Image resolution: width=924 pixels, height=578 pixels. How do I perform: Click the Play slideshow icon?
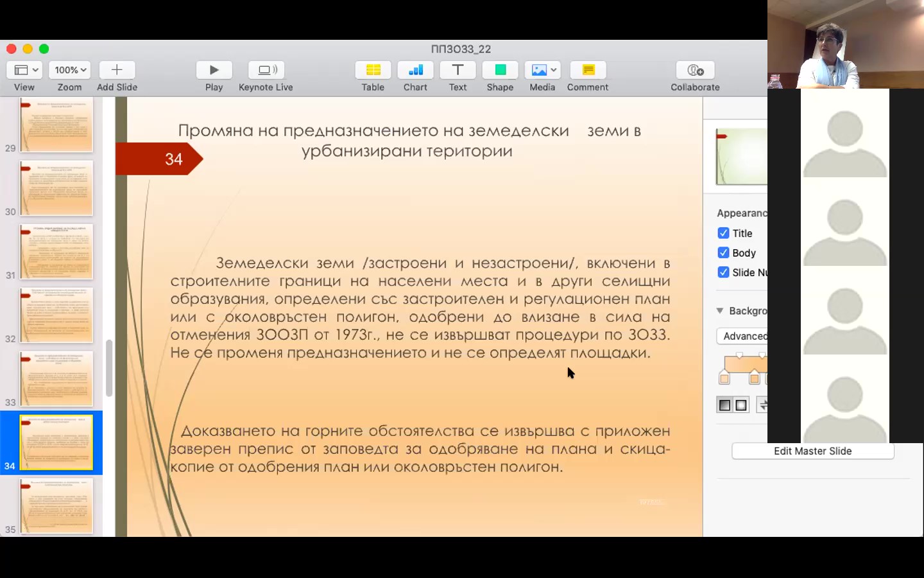(x=214, y=70)
